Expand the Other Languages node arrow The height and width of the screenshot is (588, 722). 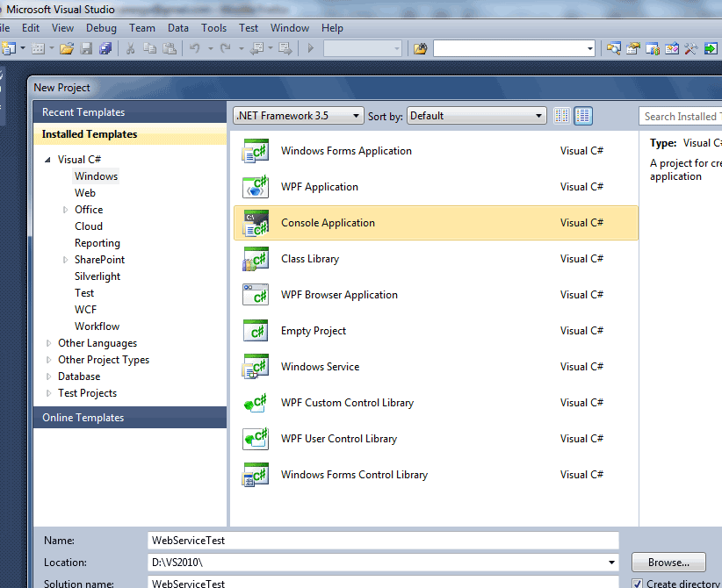click(48, 343)
